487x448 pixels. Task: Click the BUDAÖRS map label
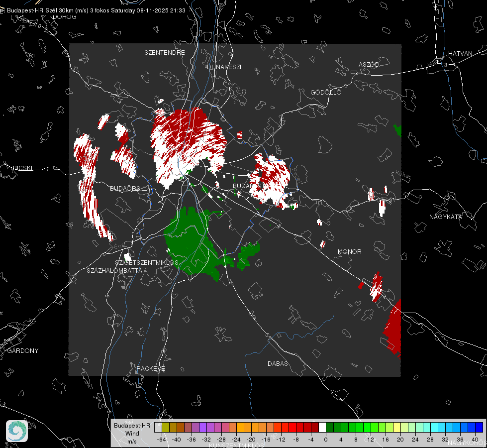click(125, 188)
